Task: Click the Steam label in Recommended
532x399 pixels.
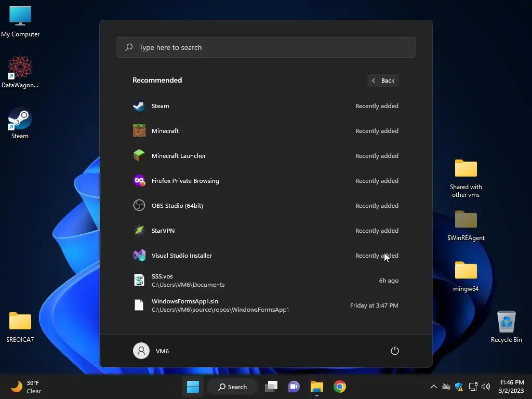Action: pos(160,106)
